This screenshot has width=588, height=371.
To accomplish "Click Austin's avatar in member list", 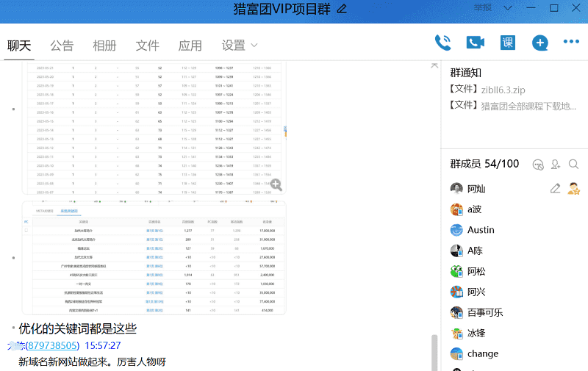I will pos(456,230).
